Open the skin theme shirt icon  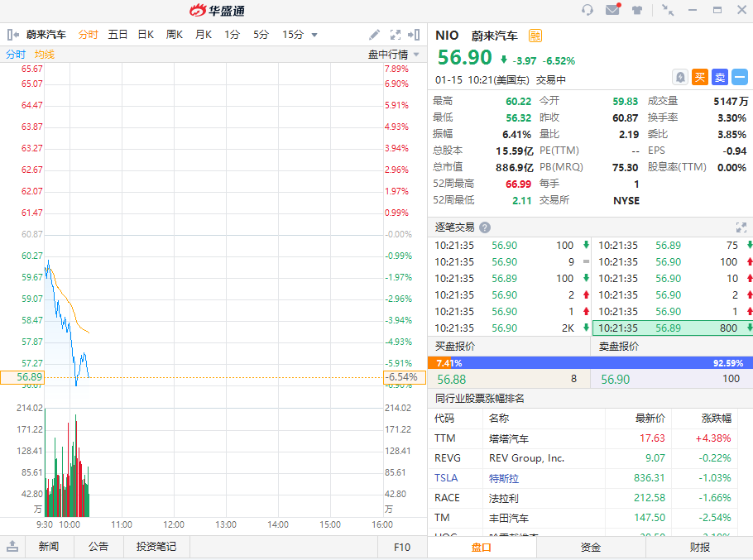(637, 10)
